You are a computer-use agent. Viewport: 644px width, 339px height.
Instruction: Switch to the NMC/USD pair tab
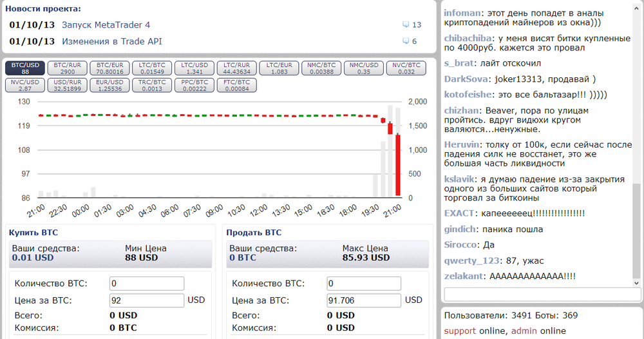363,68
